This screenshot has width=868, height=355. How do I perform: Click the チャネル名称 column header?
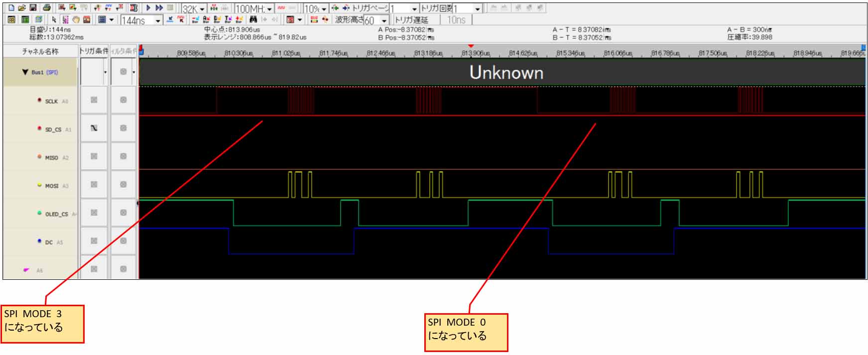(x=40, y=51)
